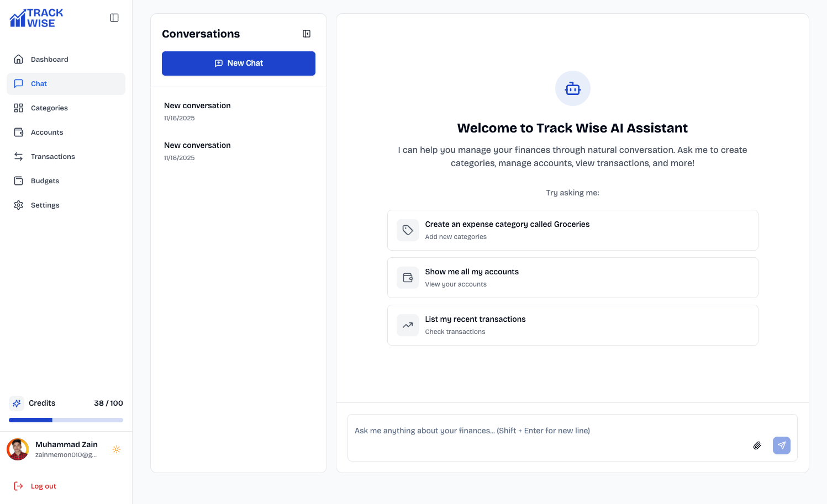Log out of Track Wise
Image resolution: width=827 pixels, height=504 pixels.
[43, 486]
